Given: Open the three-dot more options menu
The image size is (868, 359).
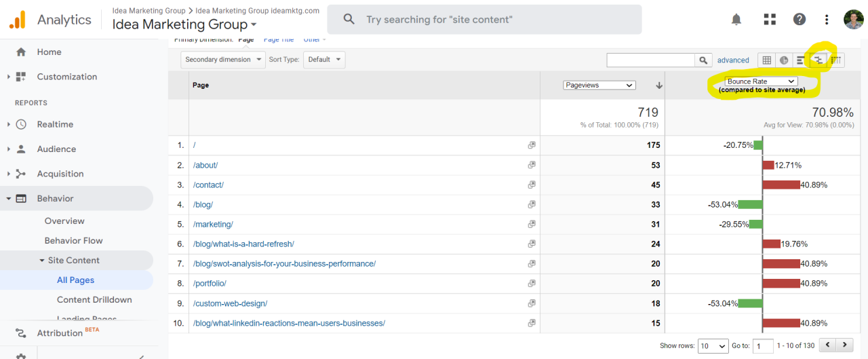Looking at the screenshot, I should [x=827, y=20].
